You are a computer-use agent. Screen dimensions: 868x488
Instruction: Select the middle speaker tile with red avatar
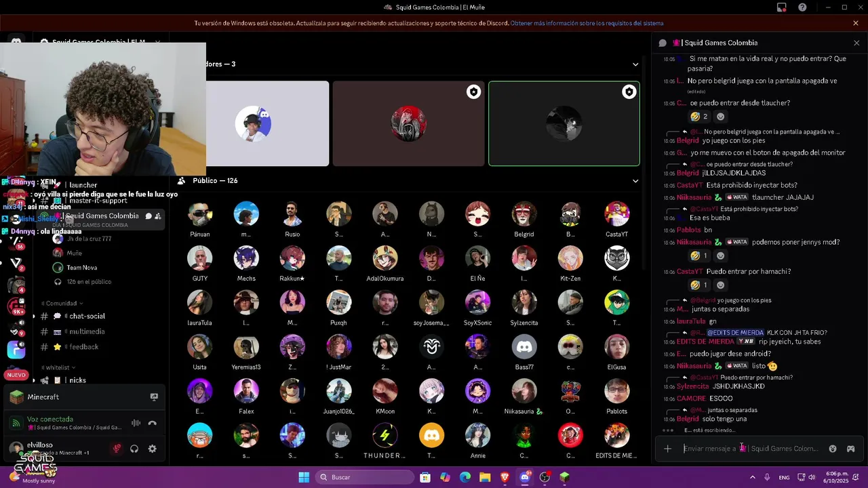pos(408,123)
